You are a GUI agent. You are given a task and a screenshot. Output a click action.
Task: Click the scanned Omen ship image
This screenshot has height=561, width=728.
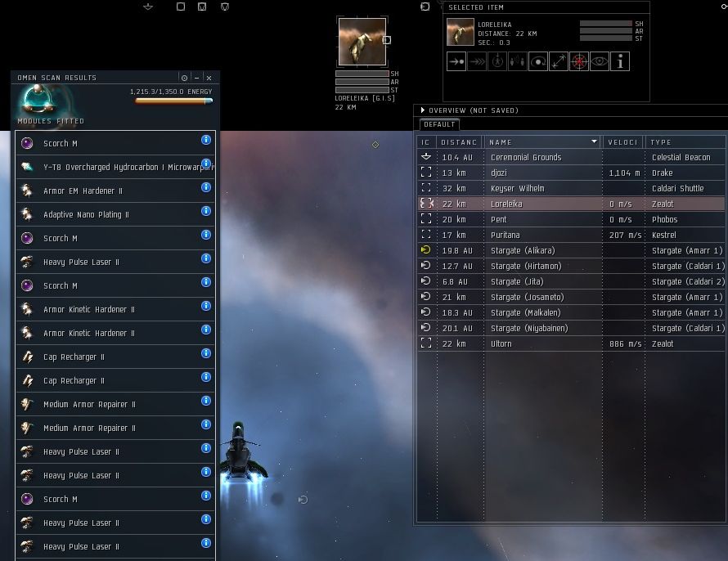point(40,99)
